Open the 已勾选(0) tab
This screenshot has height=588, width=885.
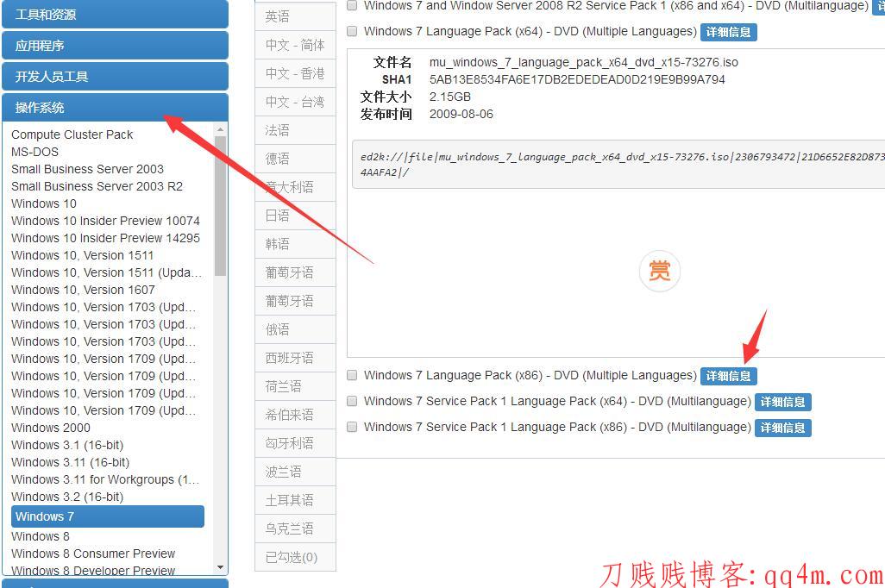[x=295, y=558]
